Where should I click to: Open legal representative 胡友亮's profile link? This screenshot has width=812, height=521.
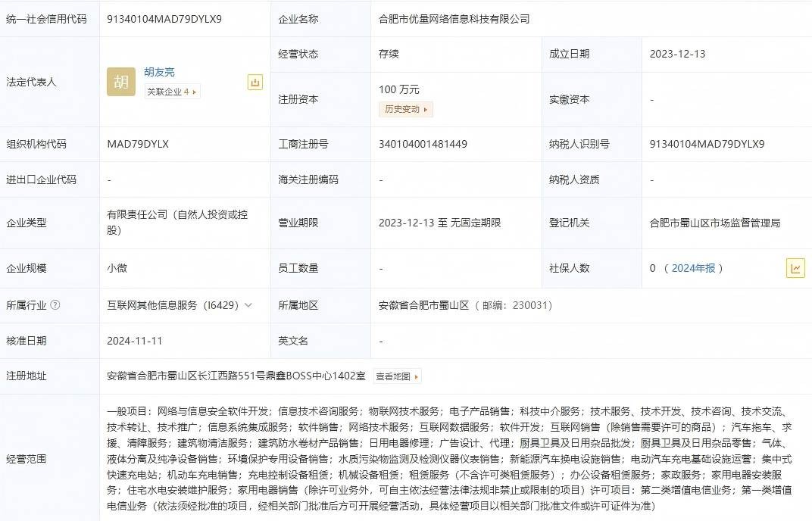[159, 72]
